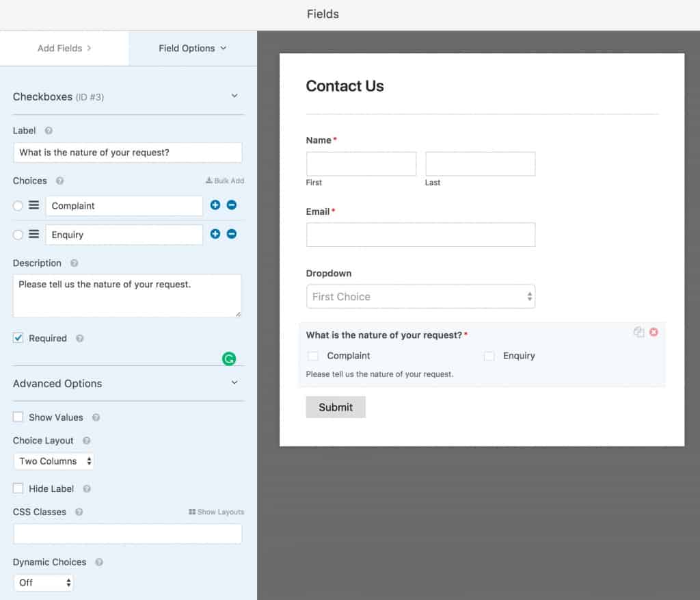Open the Field Options tab

(x=193, y=49)
